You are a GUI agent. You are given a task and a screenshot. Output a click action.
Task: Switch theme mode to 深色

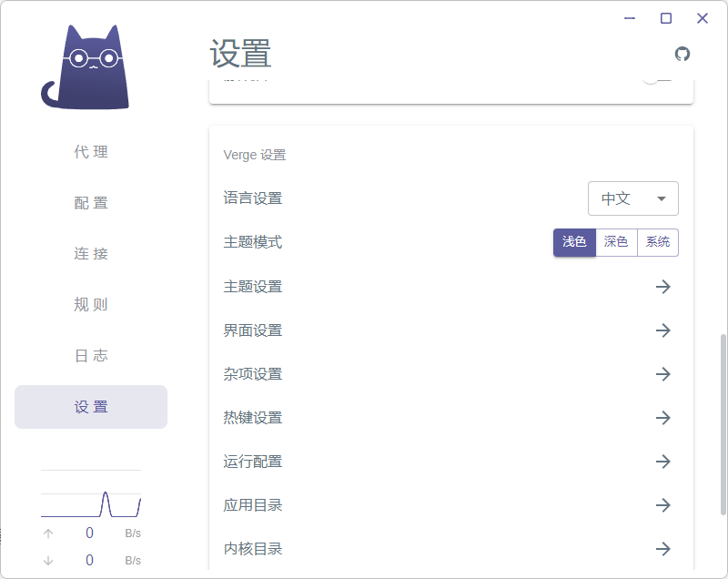(615, 242)
